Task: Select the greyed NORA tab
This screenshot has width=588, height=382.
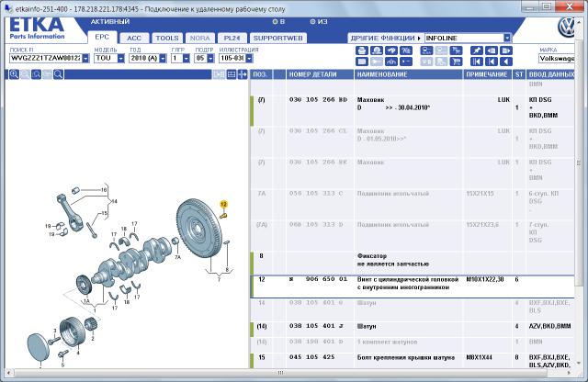Action: [200, 38]
